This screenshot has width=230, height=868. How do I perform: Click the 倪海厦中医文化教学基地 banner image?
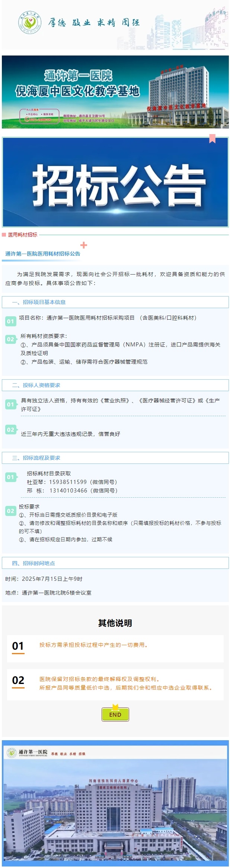pyautogui.click(x=115, y=92)
